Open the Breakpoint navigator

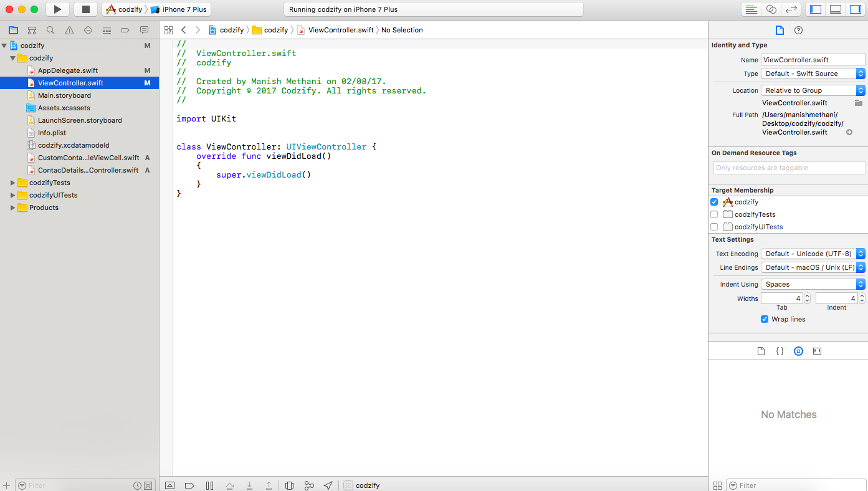pos(125,30)
